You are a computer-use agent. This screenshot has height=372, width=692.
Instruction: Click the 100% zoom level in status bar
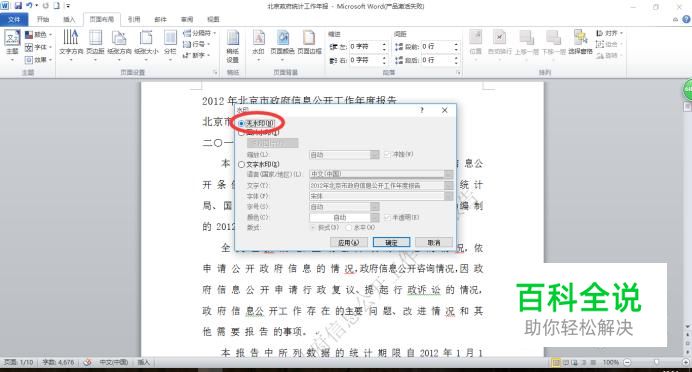click(x=611, y=362)
